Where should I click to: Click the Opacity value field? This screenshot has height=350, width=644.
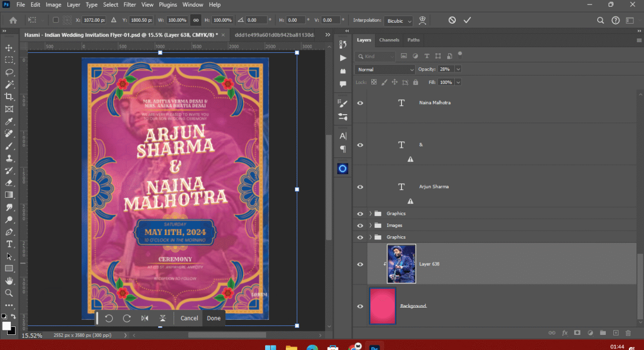click(x=445, y=69)
